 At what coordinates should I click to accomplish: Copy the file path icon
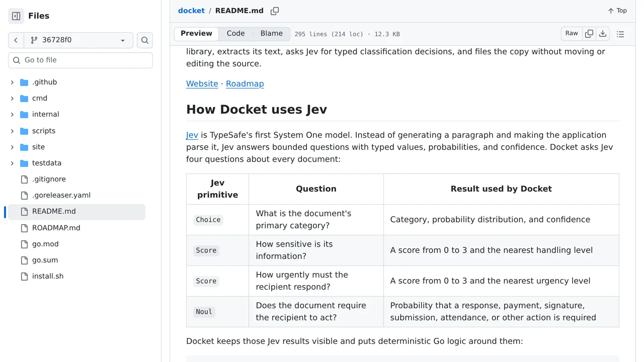275,11
